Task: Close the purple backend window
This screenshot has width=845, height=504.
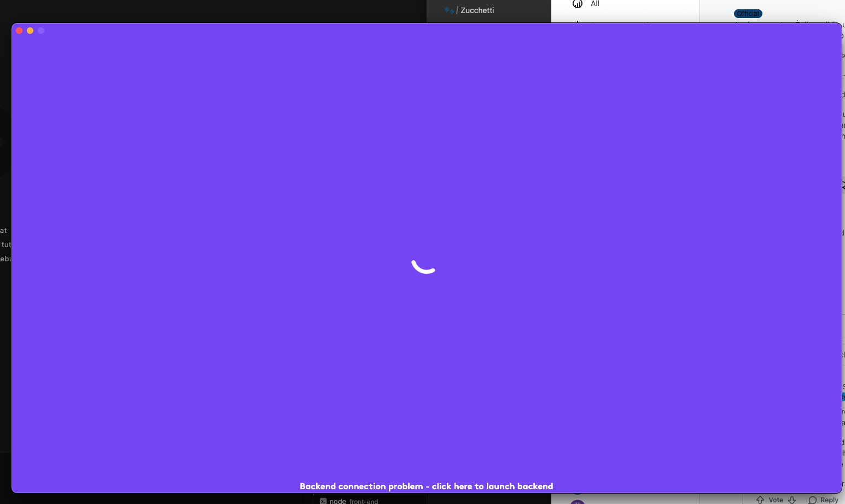Action: pyautogui.click(x=19, y=31)
